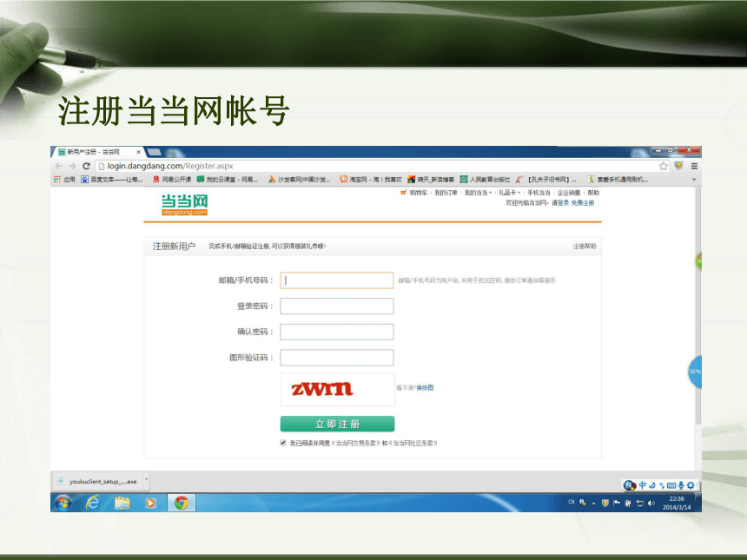Open the 淘宝网 bookmark
Image resolution: width=747 pixels, height=560 pixels.
tap(371, 180)
